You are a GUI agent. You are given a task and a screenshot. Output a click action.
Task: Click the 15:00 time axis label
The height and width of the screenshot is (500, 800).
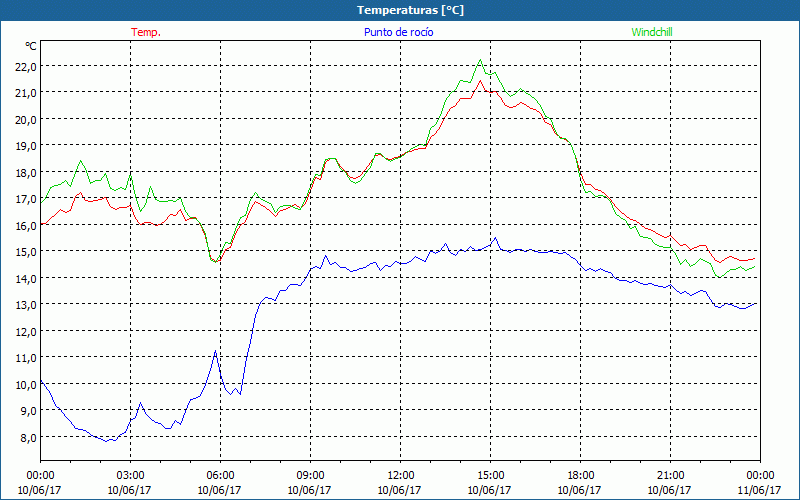[x=490, y=475]
